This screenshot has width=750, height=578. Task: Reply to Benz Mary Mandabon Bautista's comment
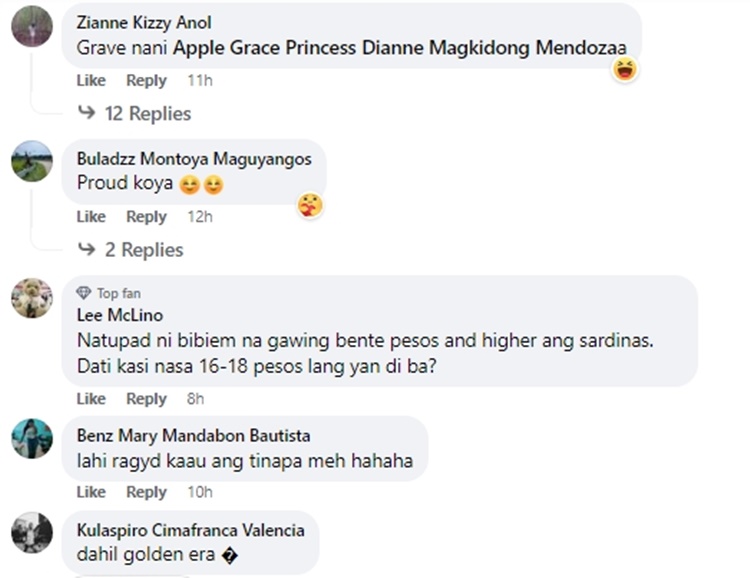click(146, 492)
